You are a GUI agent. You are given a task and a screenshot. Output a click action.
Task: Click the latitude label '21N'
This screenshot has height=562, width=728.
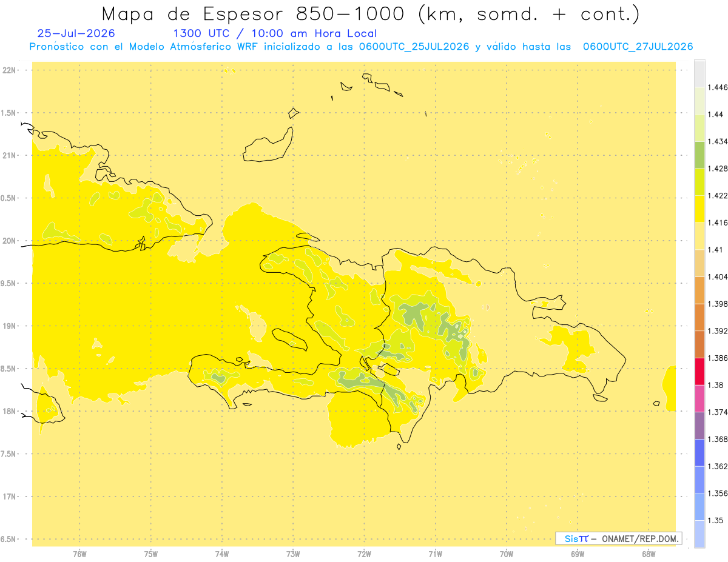click(x=9, y=155)
